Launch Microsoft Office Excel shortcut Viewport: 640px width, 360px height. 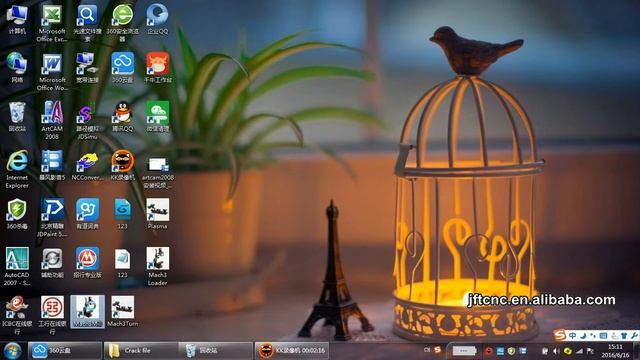52,23
